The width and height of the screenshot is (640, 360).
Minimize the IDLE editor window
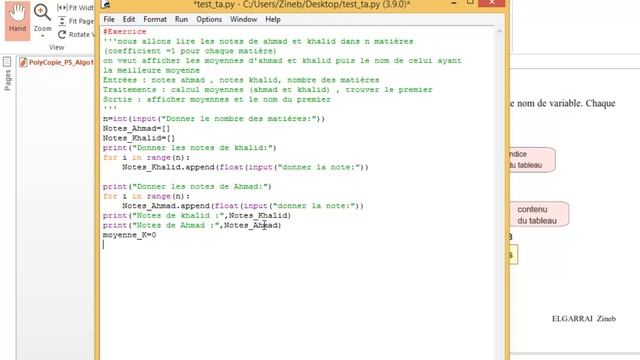tap(453, 3)
